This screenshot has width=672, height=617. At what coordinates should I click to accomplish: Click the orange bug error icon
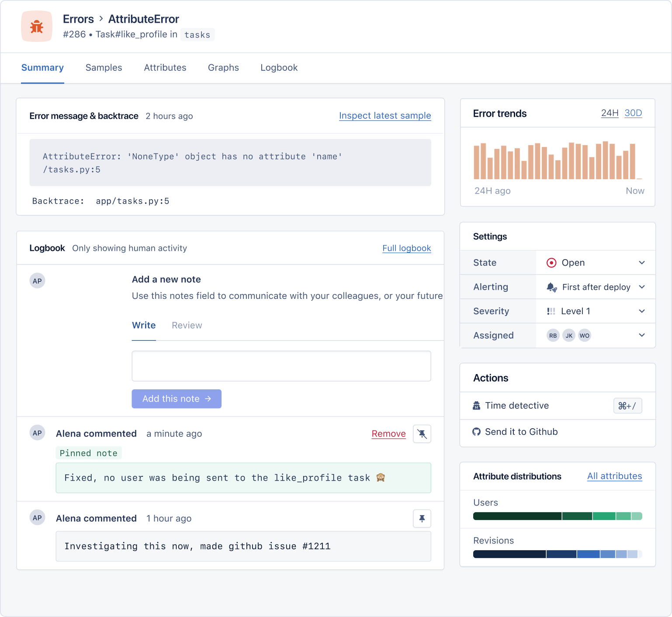(37, 27)
